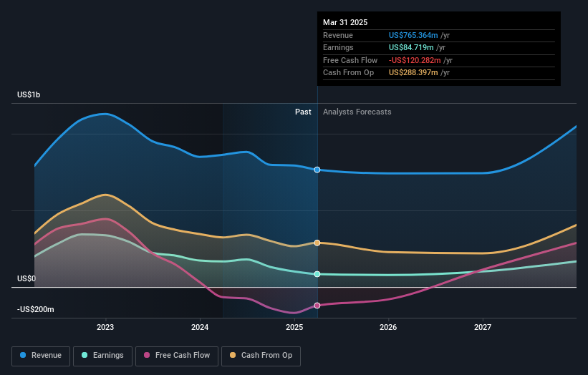Click the 2023 x-axis label
This screenshot has height=375, width=588.
click(x=105, y=328)
